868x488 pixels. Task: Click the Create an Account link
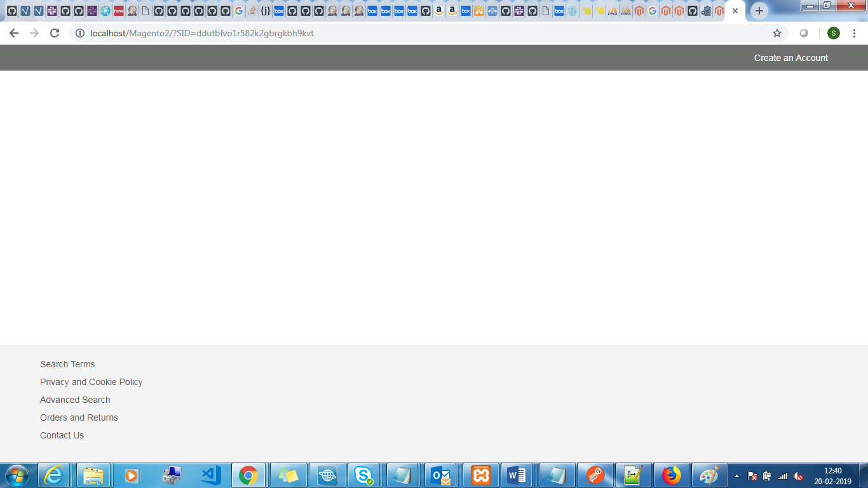(790, 58)
